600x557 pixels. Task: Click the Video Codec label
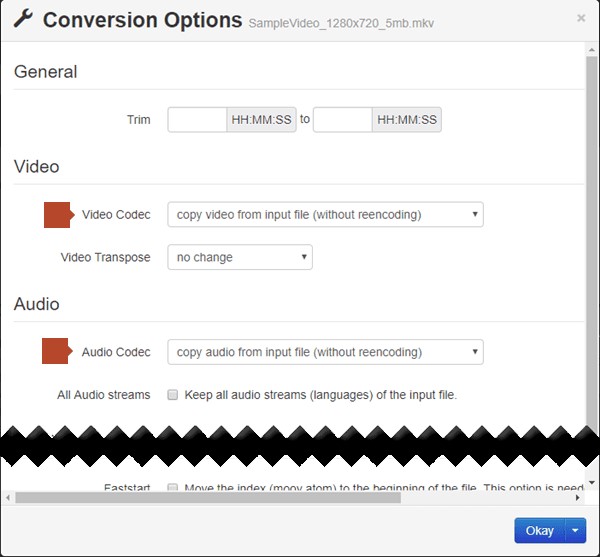tap(116, 215)
